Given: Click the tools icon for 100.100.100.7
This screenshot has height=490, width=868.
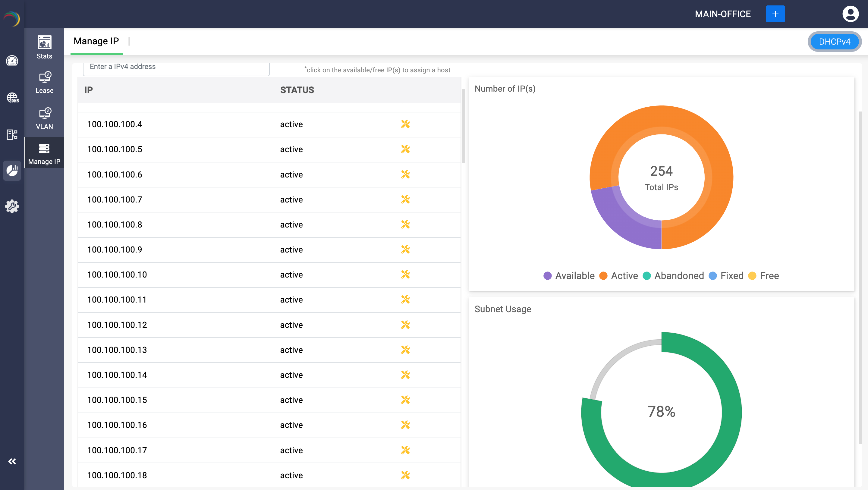Looking at the screenshot, I should [x=405, y=199].
